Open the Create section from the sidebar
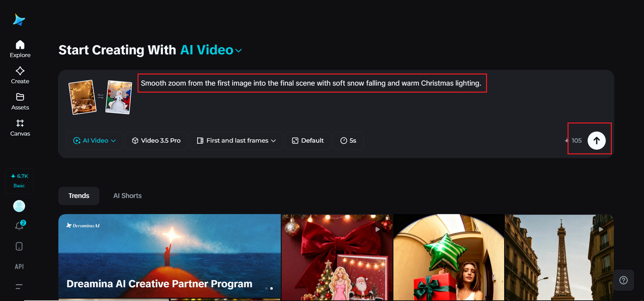The height and width of the screenshot is (301, 644). click(x=20, y=74)
